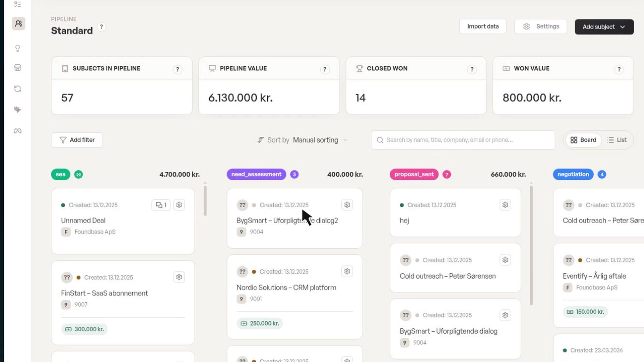Click the ses column scrollbar
This screenshot has width=644, height=362.
[205, 200]
